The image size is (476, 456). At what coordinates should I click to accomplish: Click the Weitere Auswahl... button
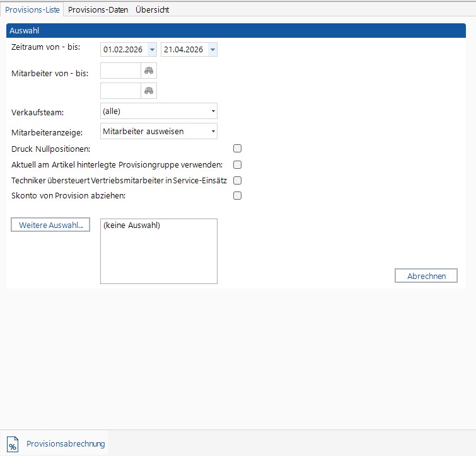[50, 225]
